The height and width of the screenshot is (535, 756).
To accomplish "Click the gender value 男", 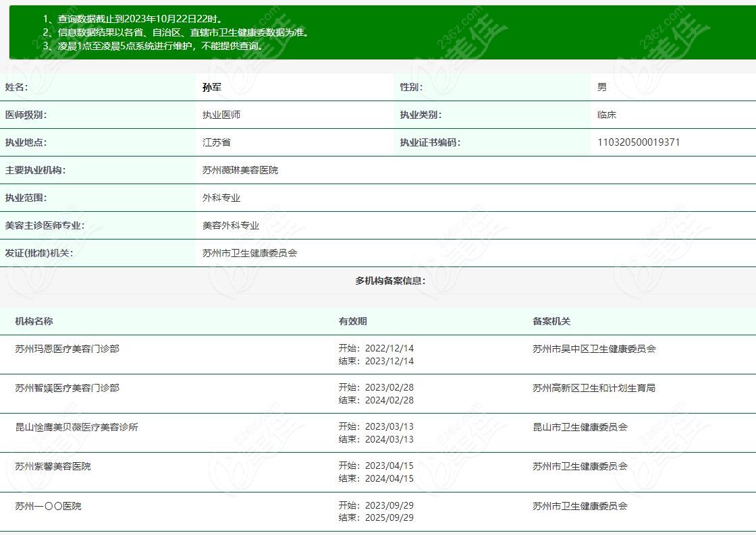I will pos(601,87).
